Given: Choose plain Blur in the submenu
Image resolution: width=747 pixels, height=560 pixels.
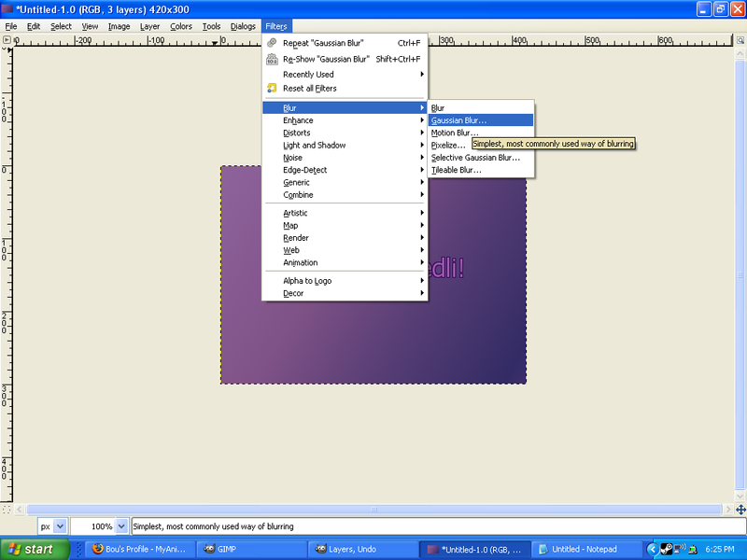Looking at the screenshot, I should [481, 108].
